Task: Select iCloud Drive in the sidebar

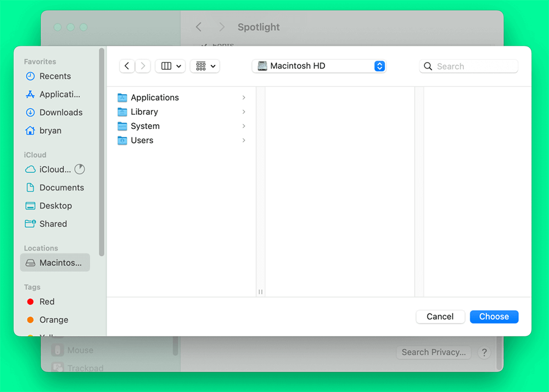Action: [x=54, y=170]
